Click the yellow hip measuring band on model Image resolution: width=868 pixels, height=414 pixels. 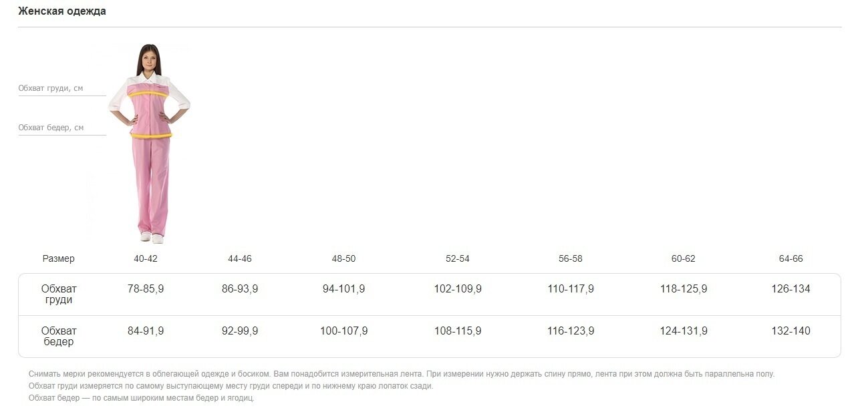[x=151, y=136]
